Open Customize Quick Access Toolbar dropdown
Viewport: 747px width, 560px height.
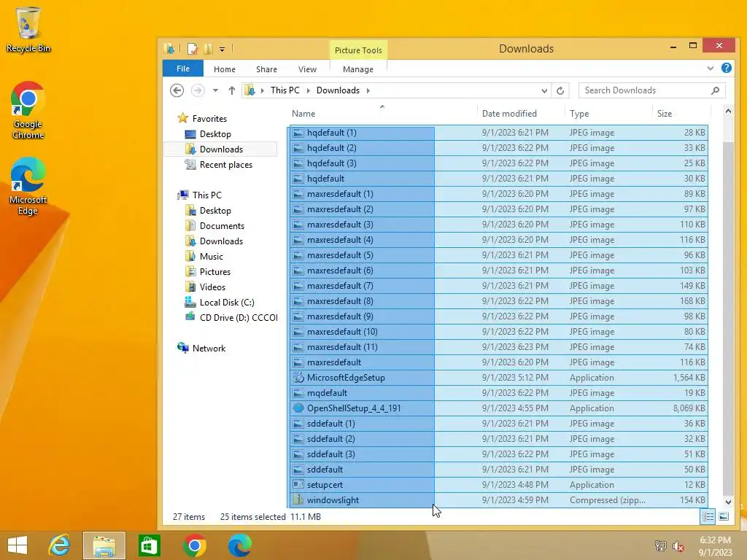point(222,49)
